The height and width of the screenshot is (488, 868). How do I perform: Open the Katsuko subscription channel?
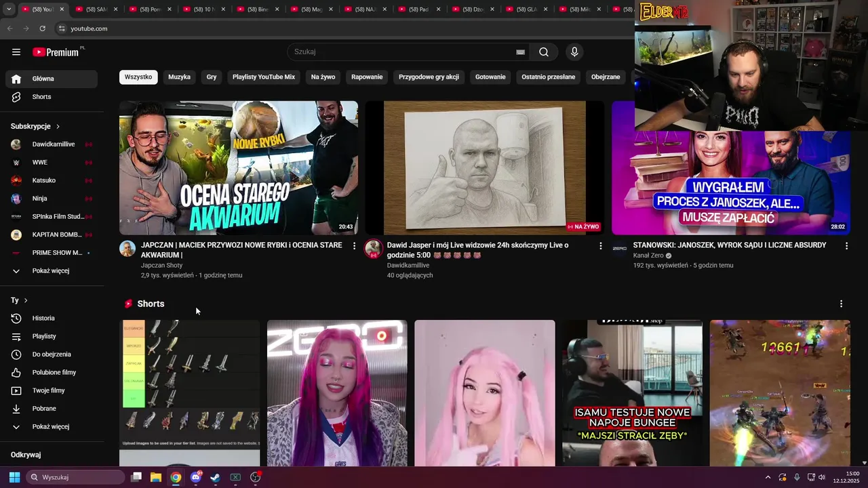(52, 181)
